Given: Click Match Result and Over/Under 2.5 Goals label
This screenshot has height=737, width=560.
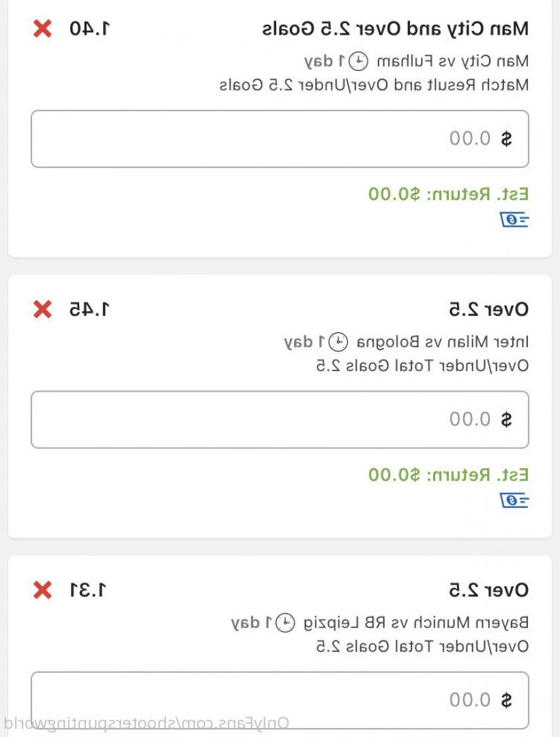Looking at the screenshot, I should [374, 85].
